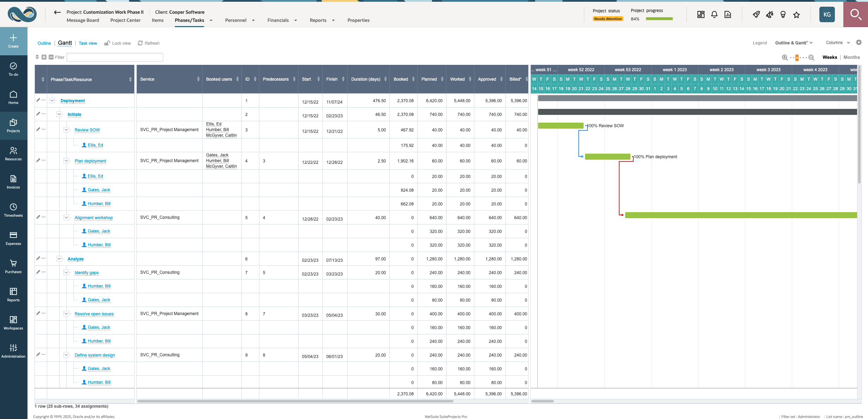Viewport: 868px width, 419px height.
Task: Click the star favorites icon
Action: point(796,14)
